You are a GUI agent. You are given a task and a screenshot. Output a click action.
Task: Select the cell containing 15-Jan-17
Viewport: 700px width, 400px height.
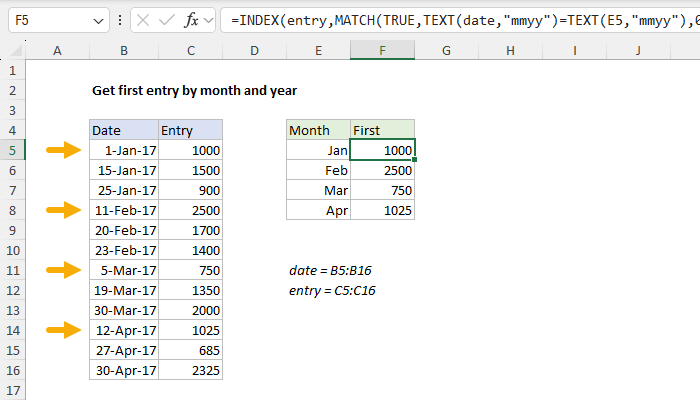tap(124, 171)
